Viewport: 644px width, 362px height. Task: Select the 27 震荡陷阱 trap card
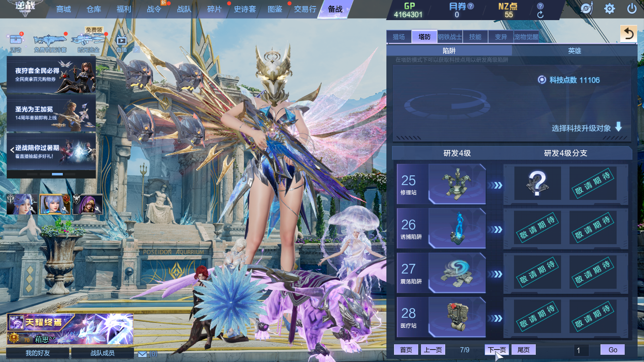coord(441,273)
